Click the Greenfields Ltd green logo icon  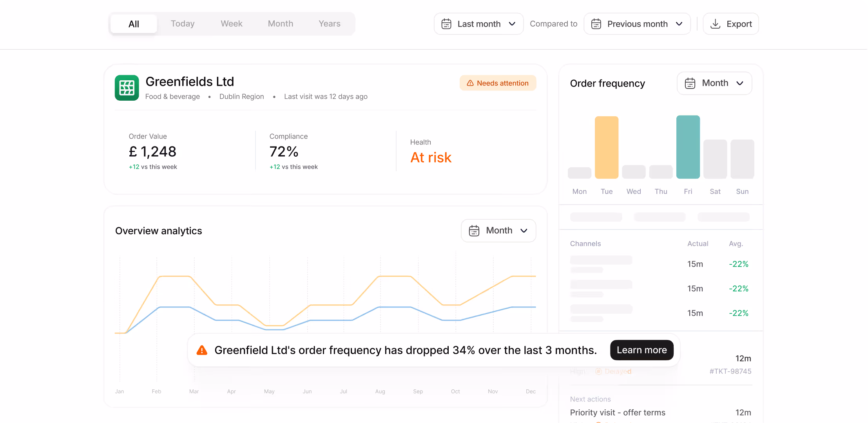pos(127,88)
